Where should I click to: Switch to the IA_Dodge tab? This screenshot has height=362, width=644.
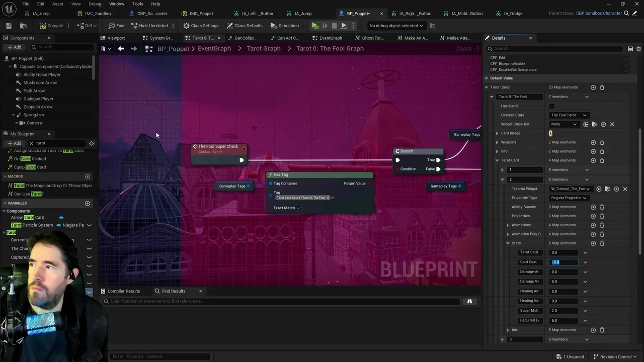click(513, 14)
